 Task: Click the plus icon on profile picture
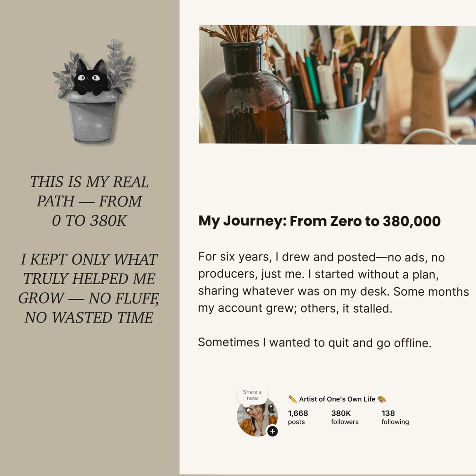272,431
